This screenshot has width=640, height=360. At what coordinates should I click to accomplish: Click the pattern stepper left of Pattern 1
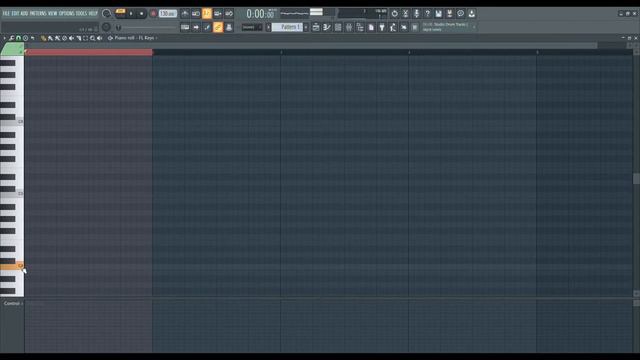pyautogui.click(x=268, y=27)
